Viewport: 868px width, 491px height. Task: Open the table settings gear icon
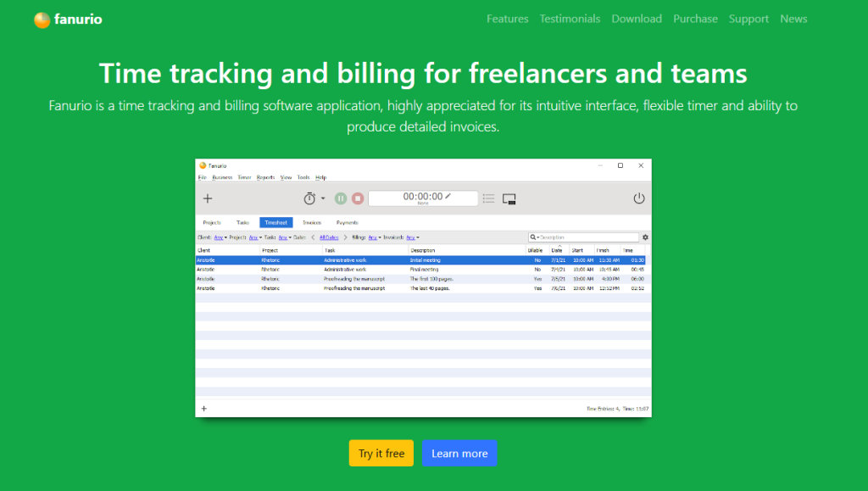point(645,237)
